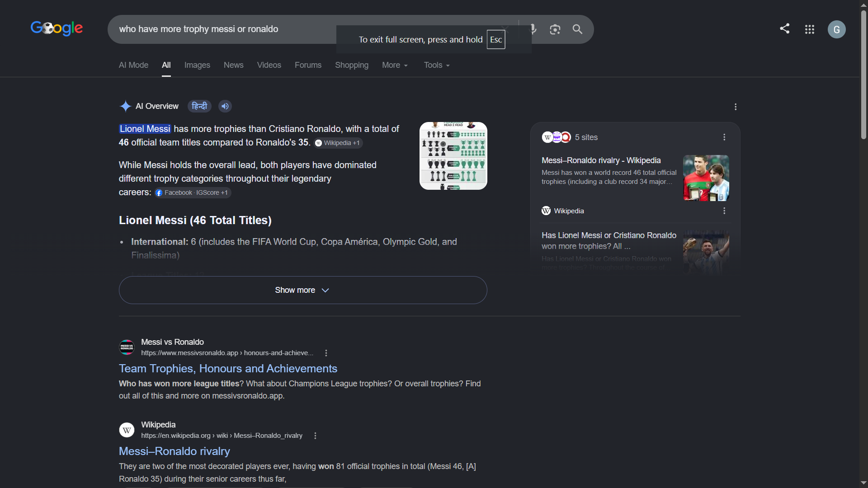Switch to the AI Mode tab

(x=133, y=65)
